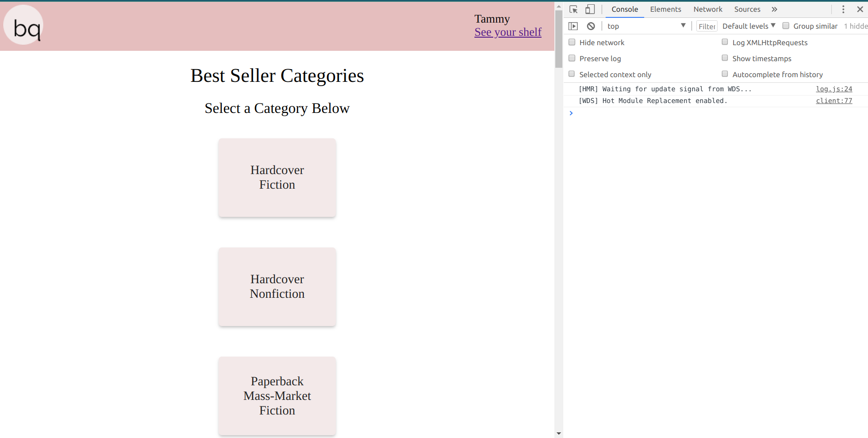Image resolution: width=868 pixels, height=438 pixels.
Task: Click the Best Seller Categories heading
Action: pos(277,76)
